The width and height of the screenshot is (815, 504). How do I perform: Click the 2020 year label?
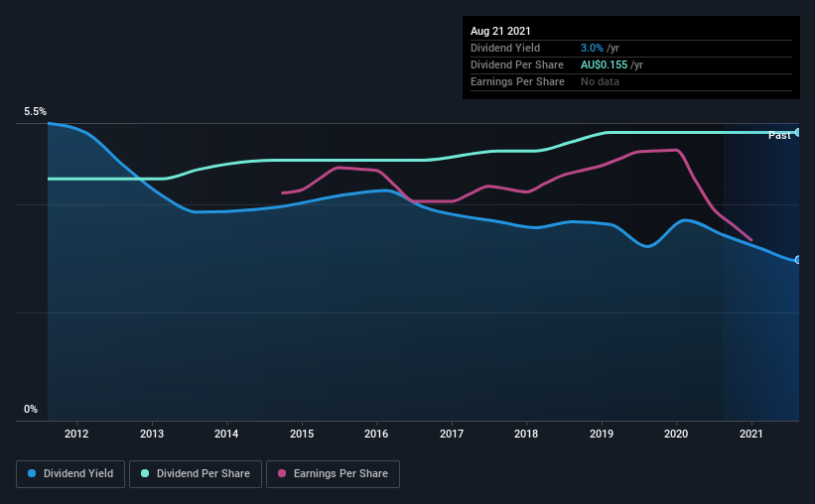[x=676, y=434]
